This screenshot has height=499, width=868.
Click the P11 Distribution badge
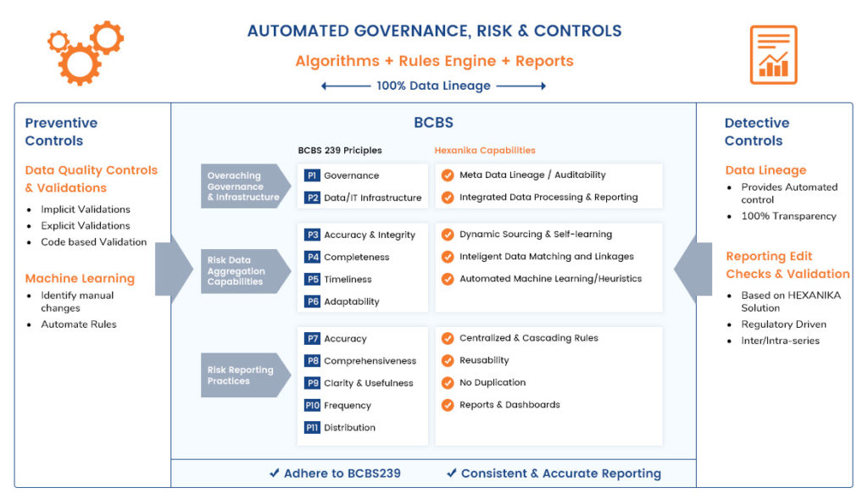point(312,428)
